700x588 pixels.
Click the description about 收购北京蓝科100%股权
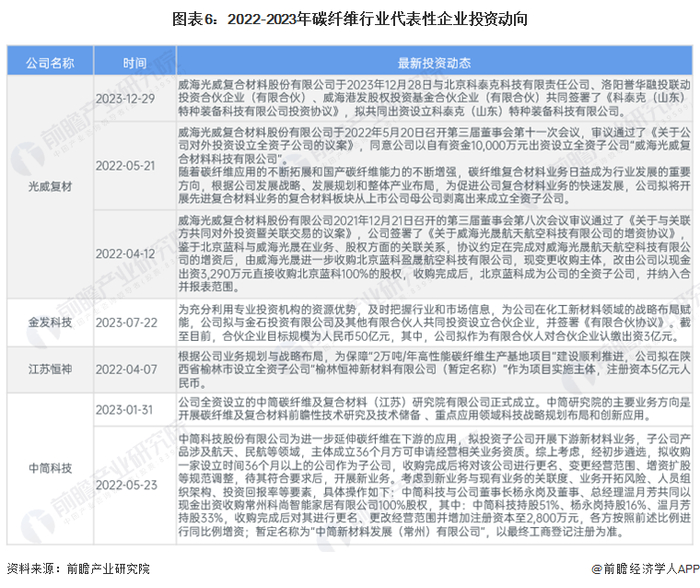pyautogui.click(x=434, y=253)
